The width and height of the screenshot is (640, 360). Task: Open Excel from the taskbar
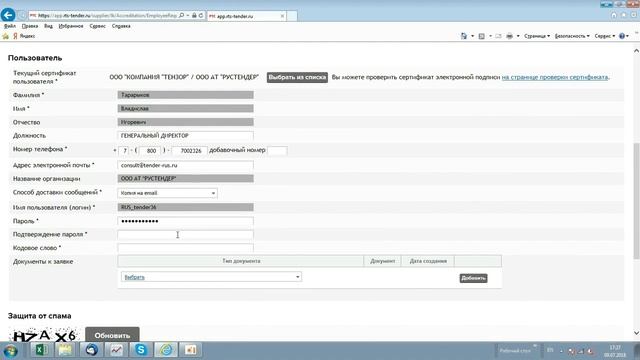(x=41, y=350)
